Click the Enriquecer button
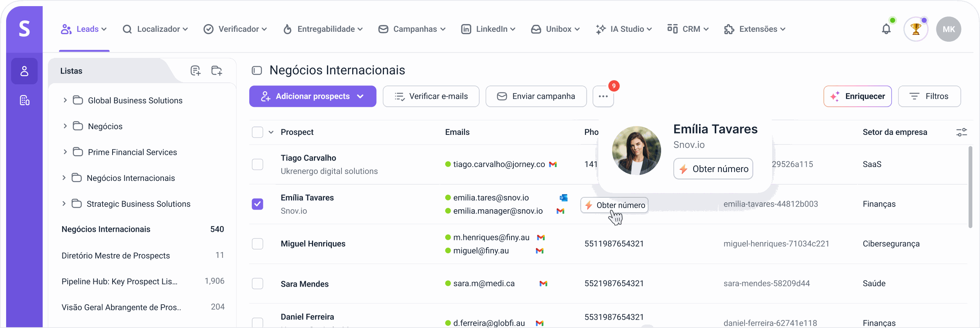This screenshot has width=980, height=328. point(857,96)
